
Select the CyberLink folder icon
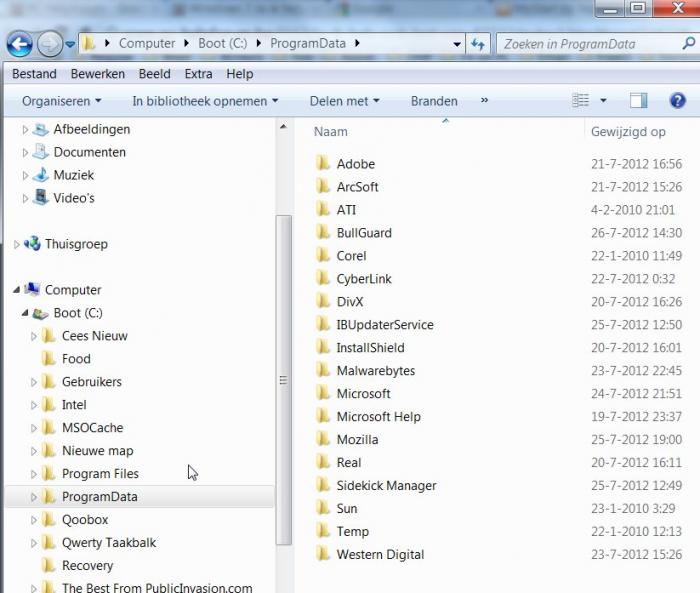pos(323,278)
